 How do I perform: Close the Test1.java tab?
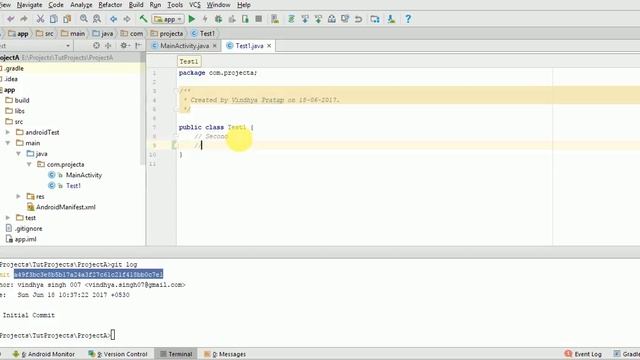[269, 46]
